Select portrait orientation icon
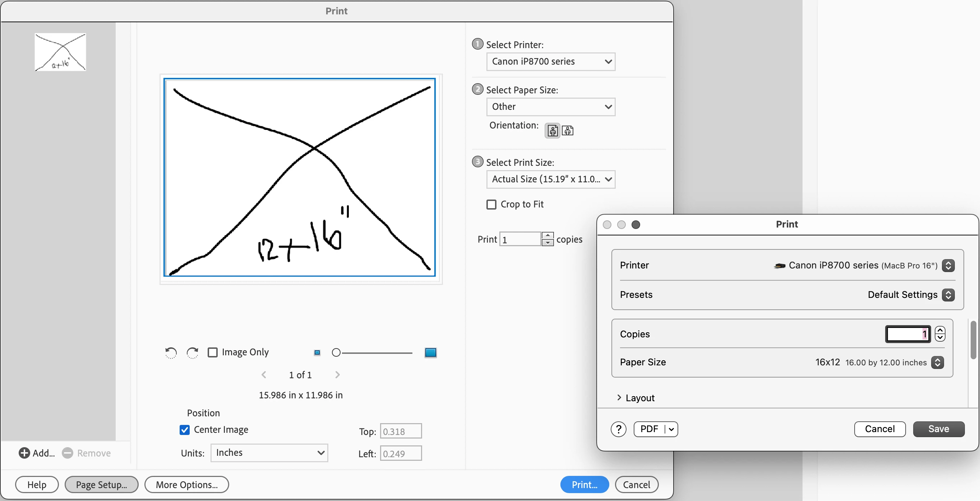The height and width of the screenshot is (501, 980). pyautogui.click(x=553, y=131)
